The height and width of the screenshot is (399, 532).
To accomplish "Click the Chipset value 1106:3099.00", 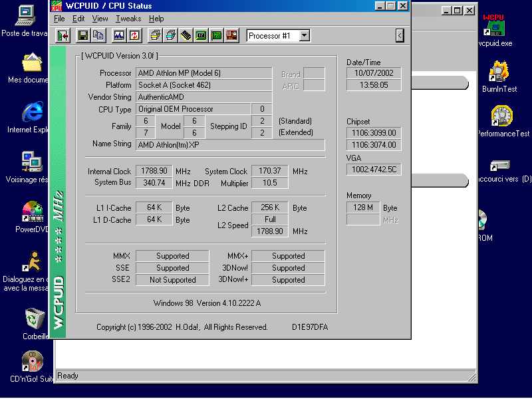I will tap(374, 132).
